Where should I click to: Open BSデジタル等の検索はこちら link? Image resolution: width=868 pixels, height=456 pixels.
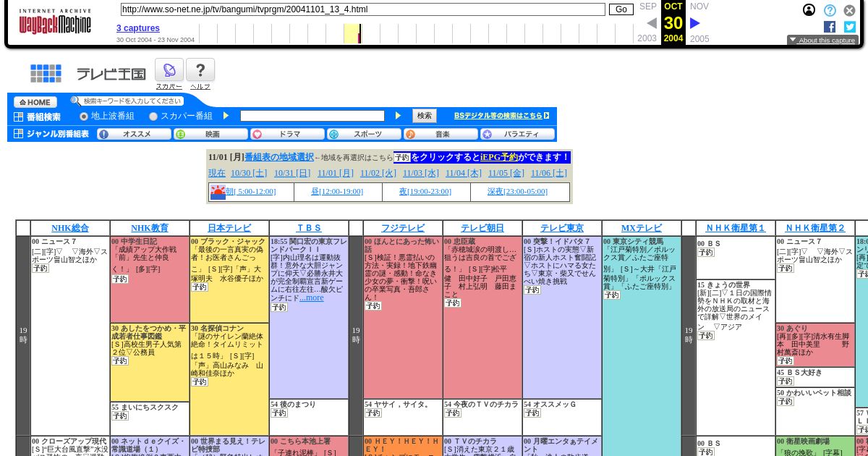pos(501,116)
